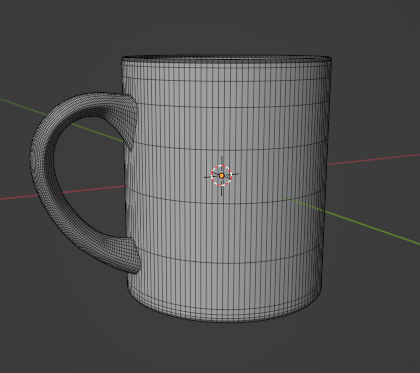This screenshot has width=420, height=373.
Task: Click the mug's top rim edge
Action: [x=226, y=58]
